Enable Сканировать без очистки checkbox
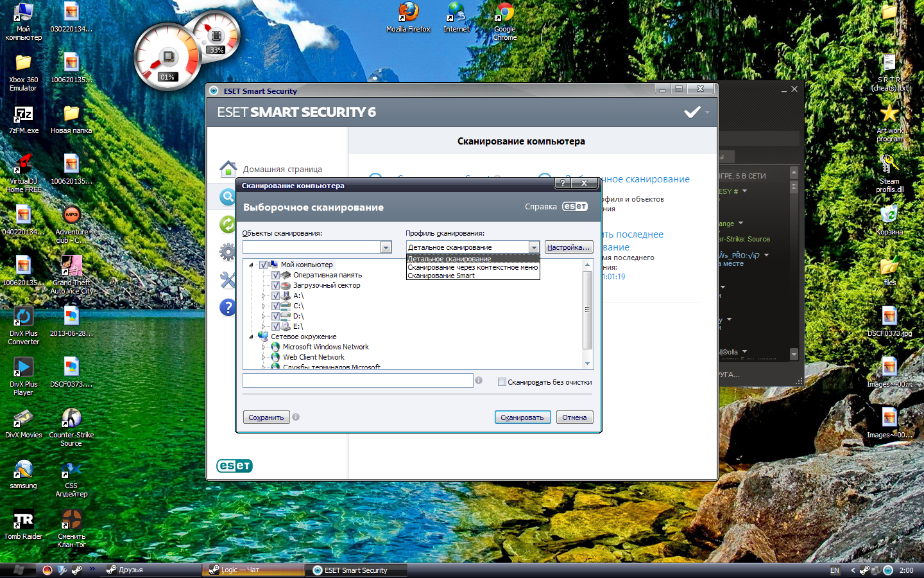924x578 pixels. [502, 382]
